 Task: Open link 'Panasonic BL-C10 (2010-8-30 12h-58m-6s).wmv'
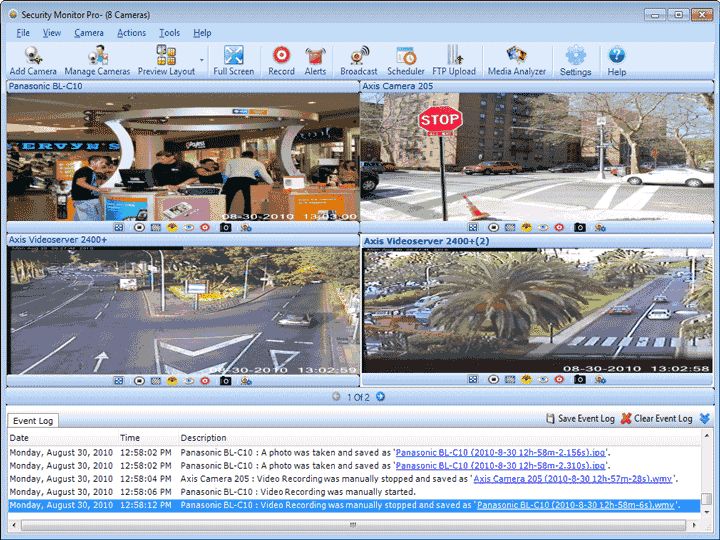576,505
